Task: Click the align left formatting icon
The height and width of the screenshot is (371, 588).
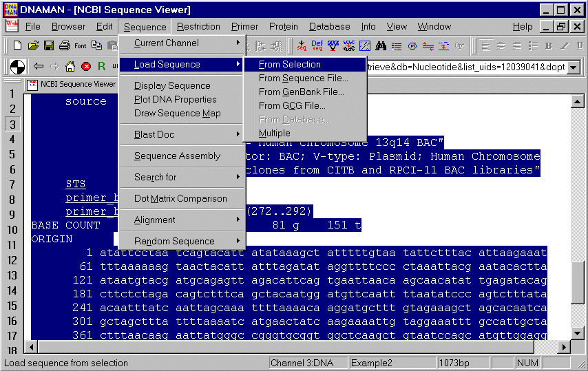Action: (x=485, y=46)
